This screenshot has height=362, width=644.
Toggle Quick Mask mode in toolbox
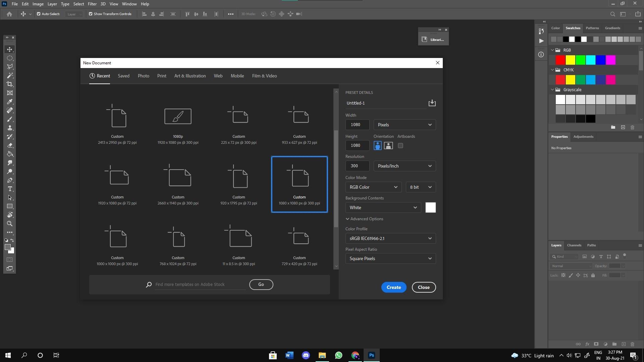(10, 260)
